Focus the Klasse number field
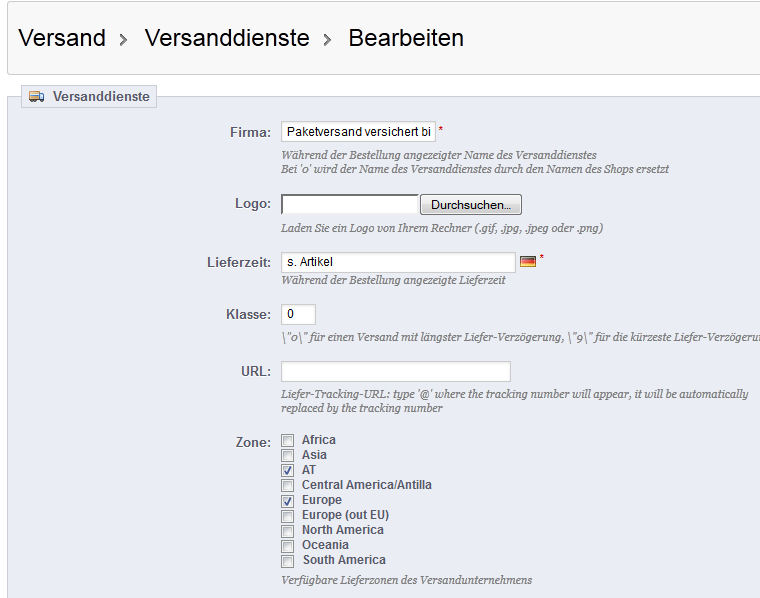 pyautogui.click(x=298, y=314)
